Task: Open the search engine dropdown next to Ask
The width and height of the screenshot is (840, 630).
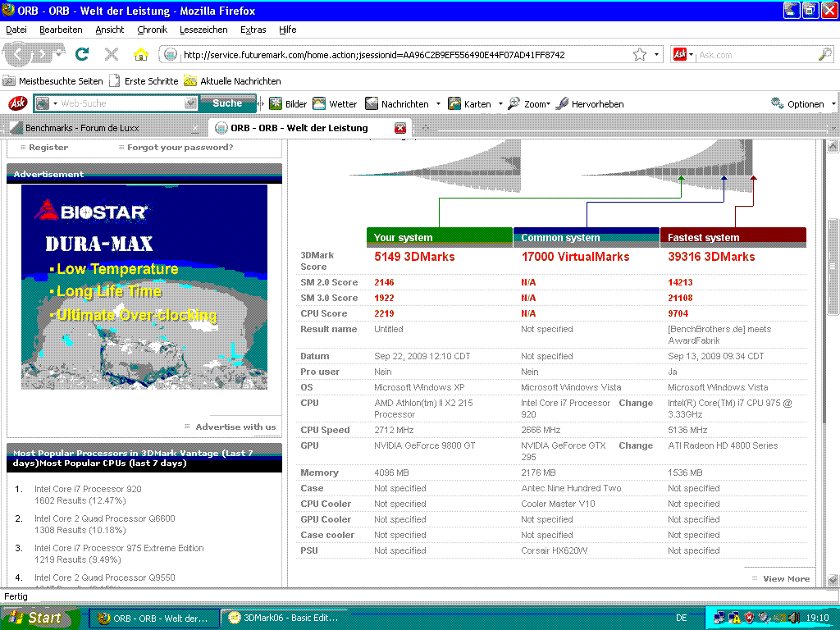Action: pyautogui.click(x=691, y=55)
